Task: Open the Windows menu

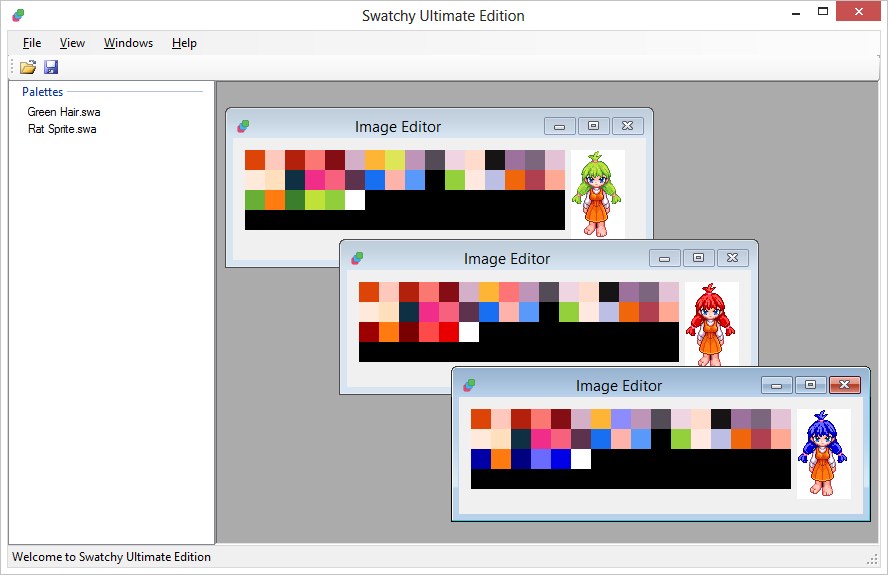Action: coord(128,43)
